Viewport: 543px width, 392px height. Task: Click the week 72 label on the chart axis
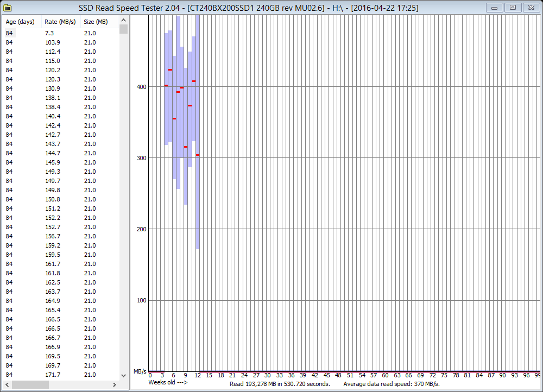[x=433, y=375]
